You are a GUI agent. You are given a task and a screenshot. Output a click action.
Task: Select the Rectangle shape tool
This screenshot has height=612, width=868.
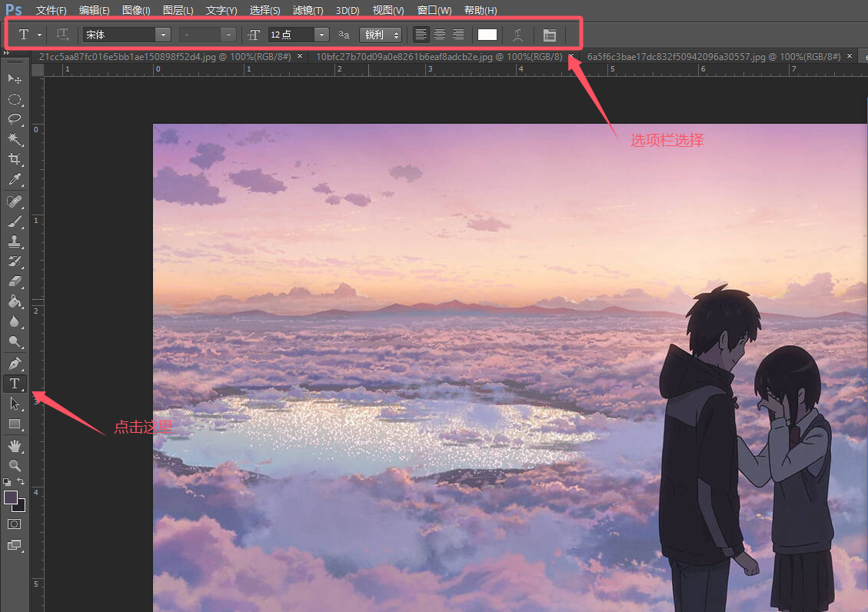[x=15, y=424]
